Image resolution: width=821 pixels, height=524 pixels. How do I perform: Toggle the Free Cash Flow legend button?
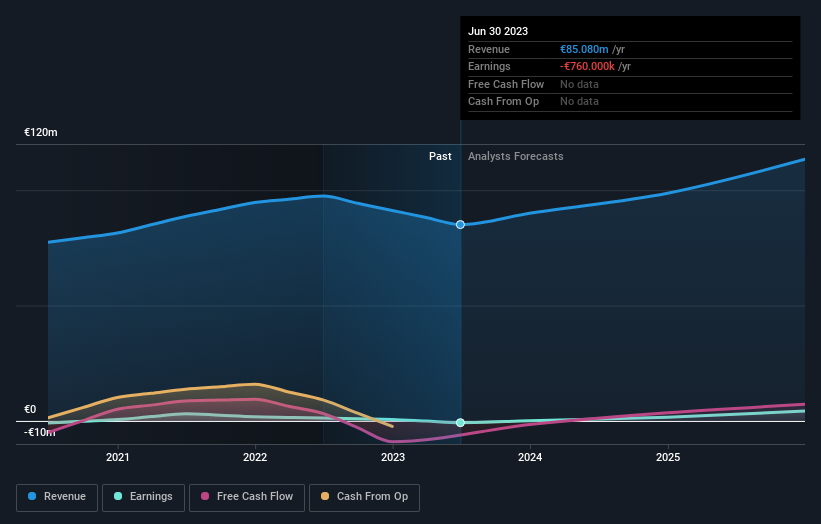tap(247, 497)
